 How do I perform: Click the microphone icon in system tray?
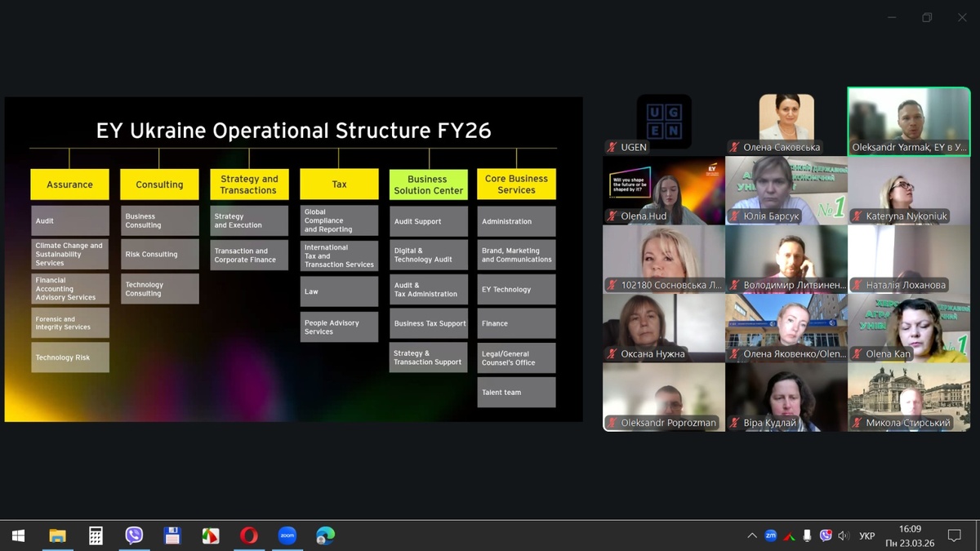point(808,535)
